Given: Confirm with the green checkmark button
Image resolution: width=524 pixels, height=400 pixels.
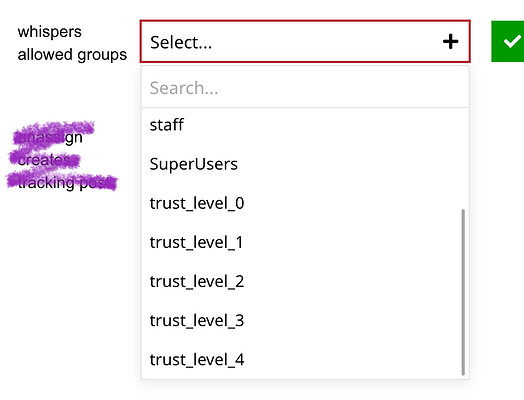Looking at the screenshot, I should (x=508, y=41).
